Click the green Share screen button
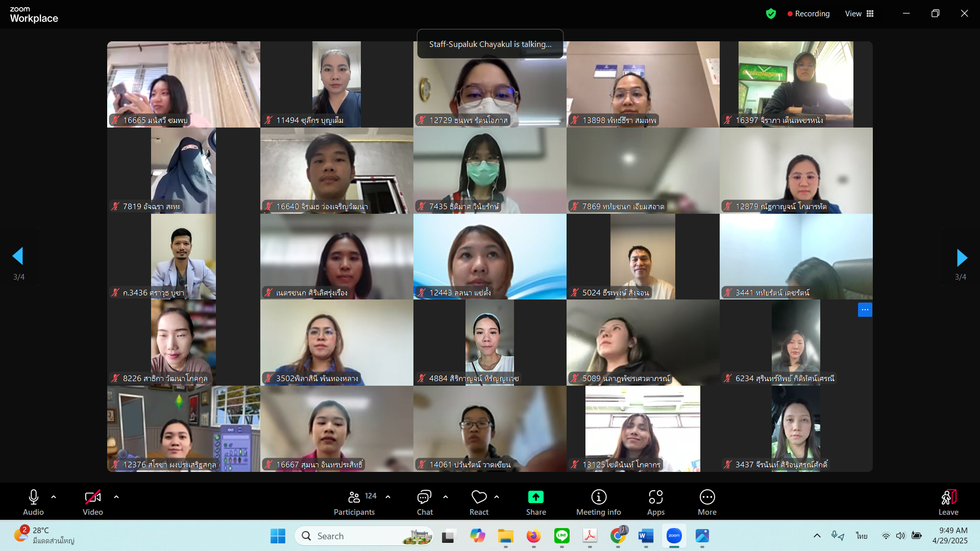This screenshot has height=551, width=980. [x=535, y=497]
